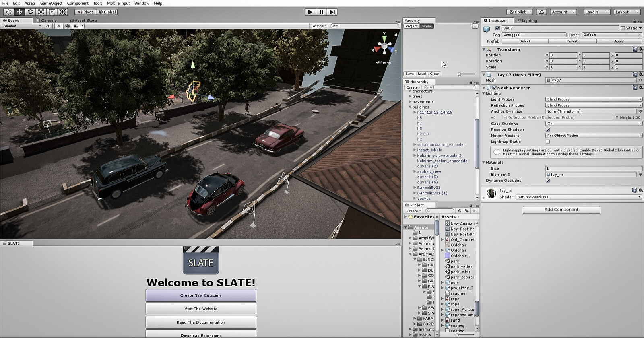This screenshot has height=338, width=644.
Task: Open the Light Probes dropdown
Action: click(x=594, y=99)
